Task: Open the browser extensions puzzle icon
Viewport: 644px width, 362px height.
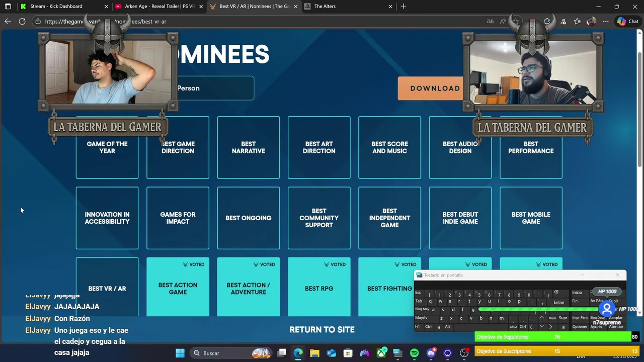Action: tap(547, 21)
